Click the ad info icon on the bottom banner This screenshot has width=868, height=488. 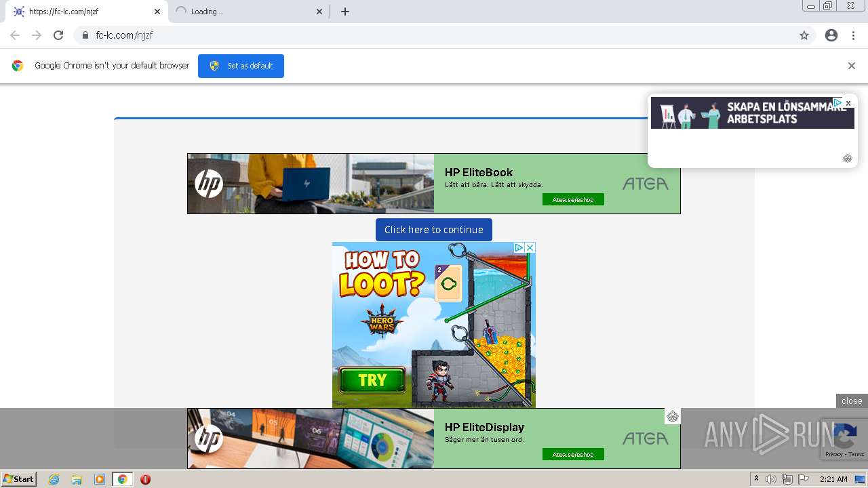(673, 416)
